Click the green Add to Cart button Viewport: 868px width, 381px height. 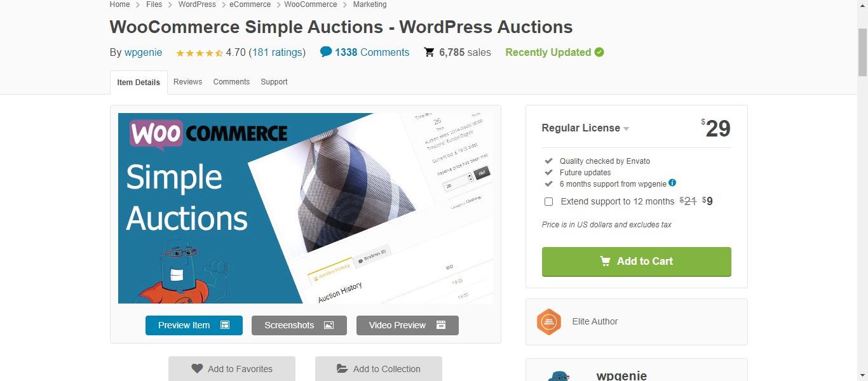(636, 262)
